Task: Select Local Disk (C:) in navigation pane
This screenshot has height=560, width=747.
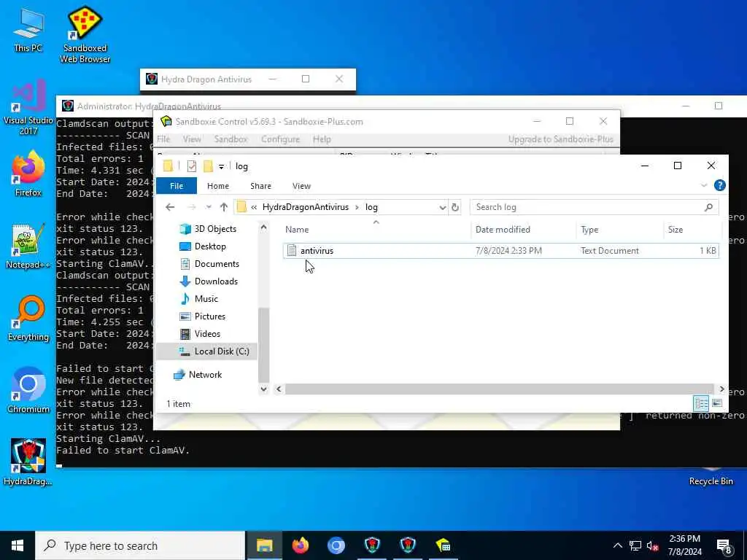Action: pos(207,351)
